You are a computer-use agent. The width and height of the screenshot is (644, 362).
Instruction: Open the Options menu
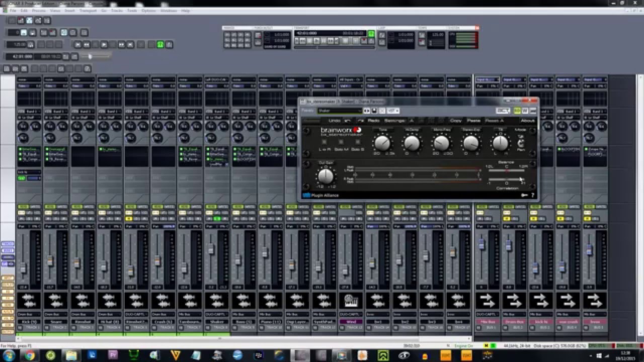tap(148, 11)
